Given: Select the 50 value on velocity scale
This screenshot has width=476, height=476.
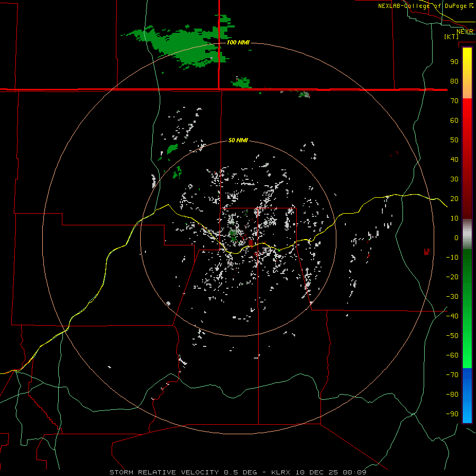Looking at the screenshot, I should point(454,140).
